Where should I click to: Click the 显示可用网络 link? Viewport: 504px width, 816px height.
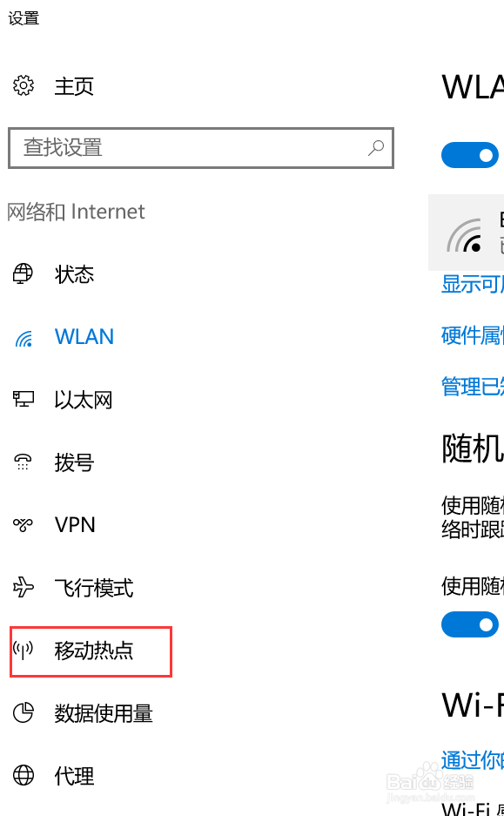click(x=473, y=285)
